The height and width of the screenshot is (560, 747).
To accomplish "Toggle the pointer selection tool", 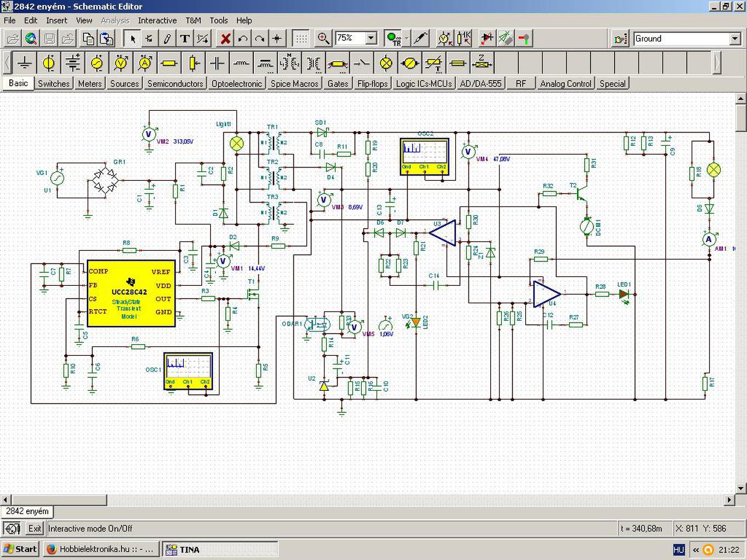I will click(132, 38).
